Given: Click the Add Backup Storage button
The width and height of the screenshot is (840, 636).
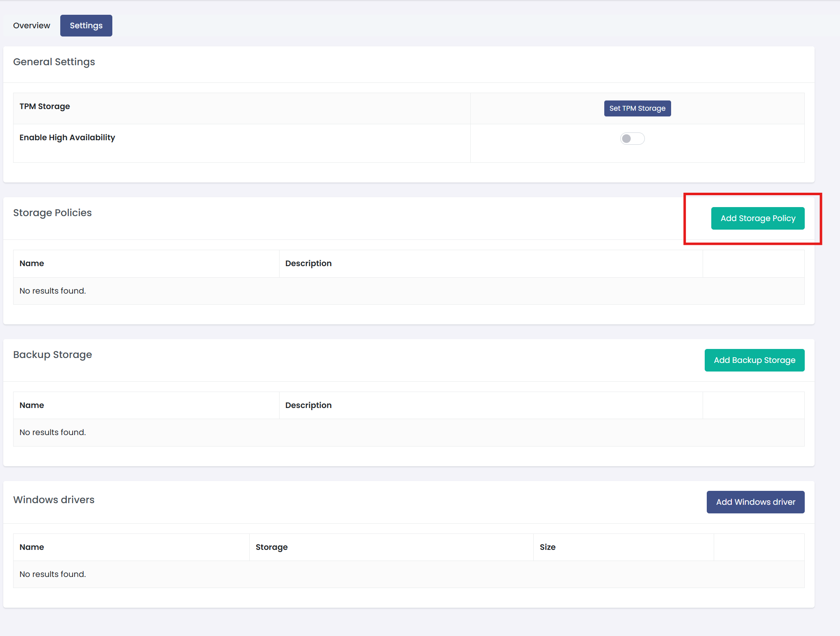Looking at the screenshot, I should [x=754, y=360].
